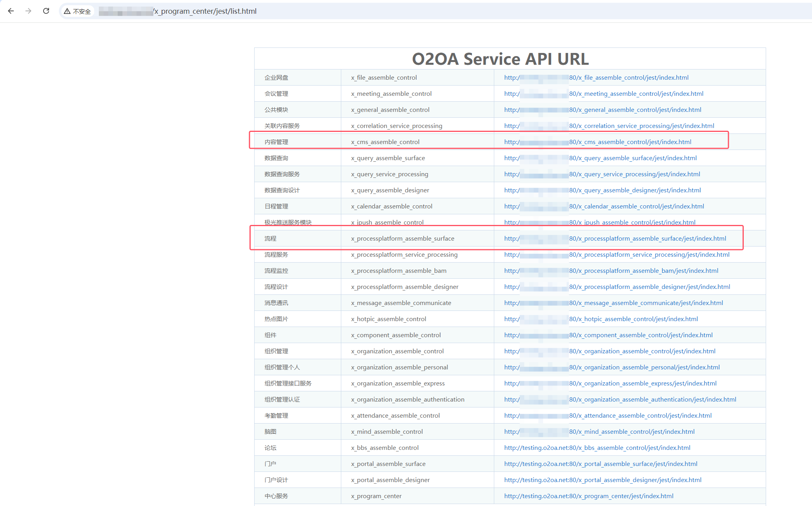Screen dimensions: 812x506
Task: Open x_attendance_assemble_control jest link
Action: (640, 416)
